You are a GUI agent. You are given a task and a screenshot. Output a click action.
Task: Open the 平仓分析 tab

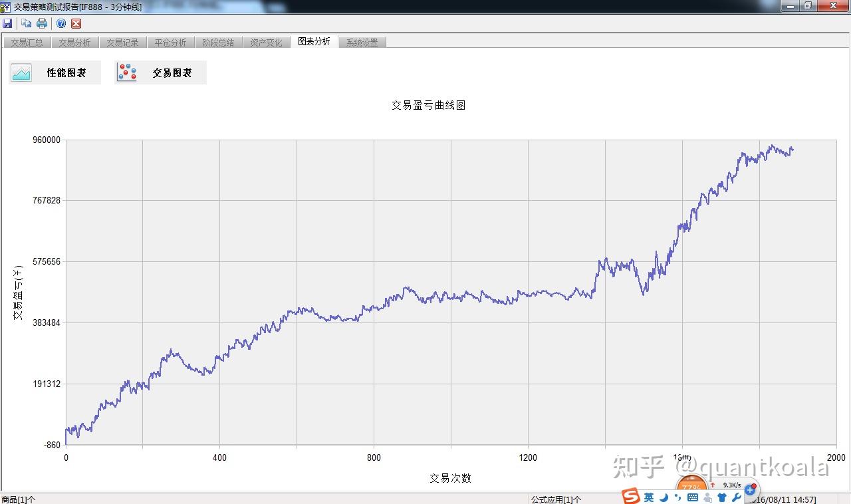click(x=170, y=43)
